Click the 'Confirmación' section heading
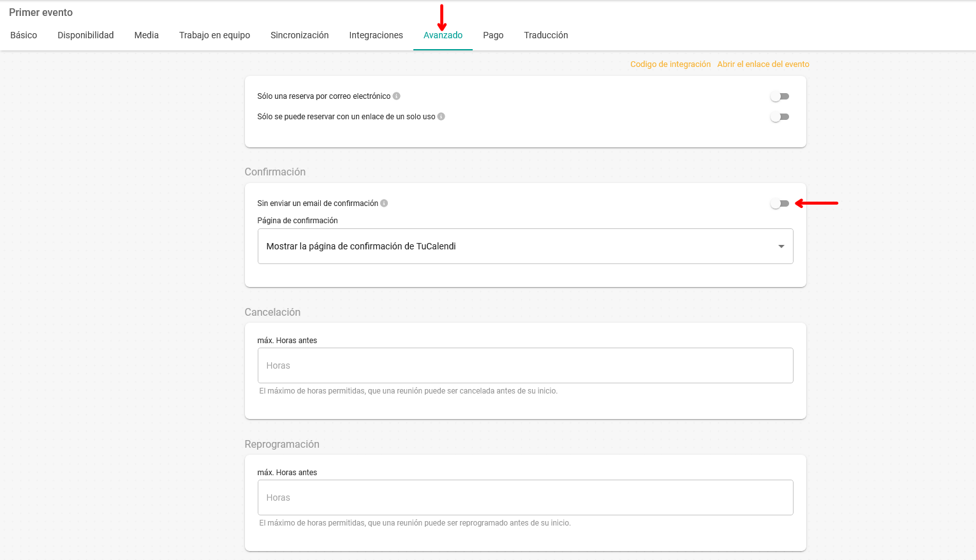976x560 pixels. coord(275,172)
